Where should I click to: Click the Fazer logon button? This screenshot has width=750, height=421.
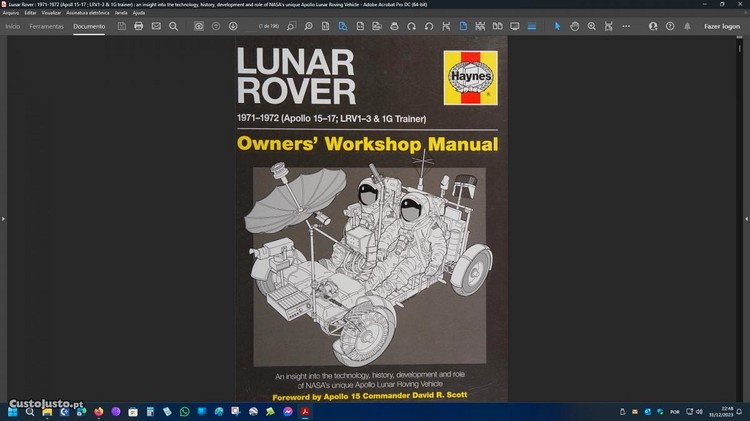[x=722, y=26]
